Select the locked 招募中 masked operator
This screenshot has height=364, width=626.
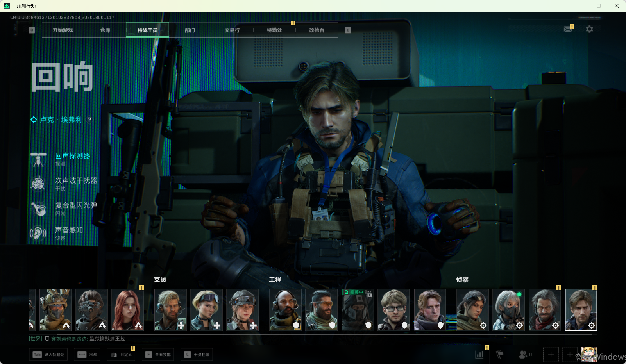click(358, 310)
